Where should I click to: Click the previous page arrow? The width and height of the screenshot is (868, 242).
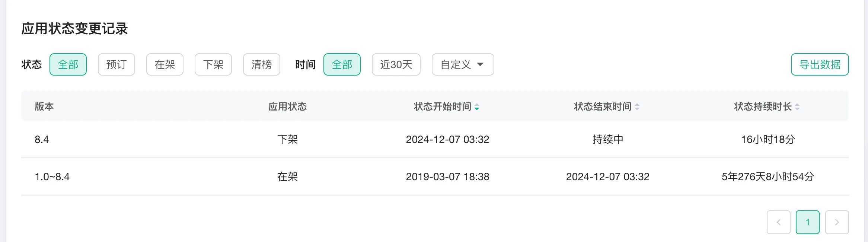tap(779, 222)
